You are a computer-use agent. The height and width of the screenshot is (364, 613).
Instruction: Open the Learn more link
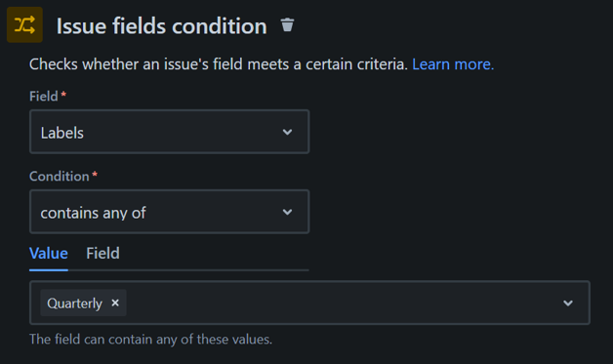click(453, 64)
